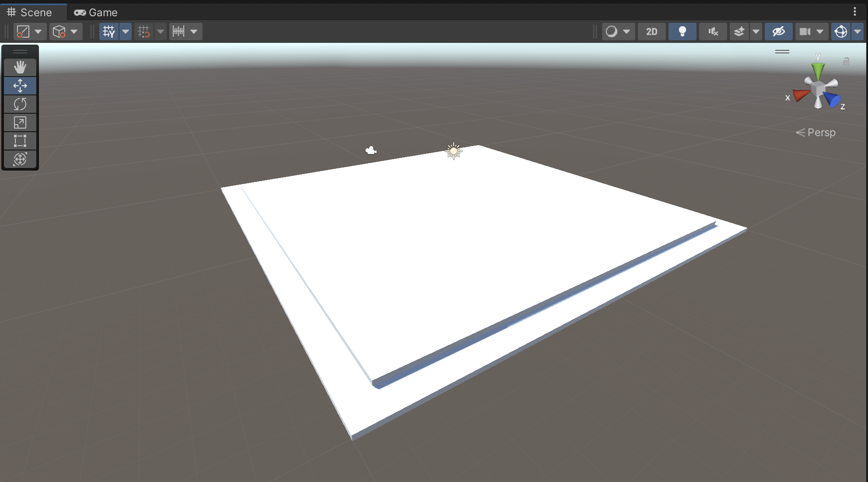Viewport: 868px width, 482px height.
Task: Select the combined Transform tool
Action: (20, 159)
